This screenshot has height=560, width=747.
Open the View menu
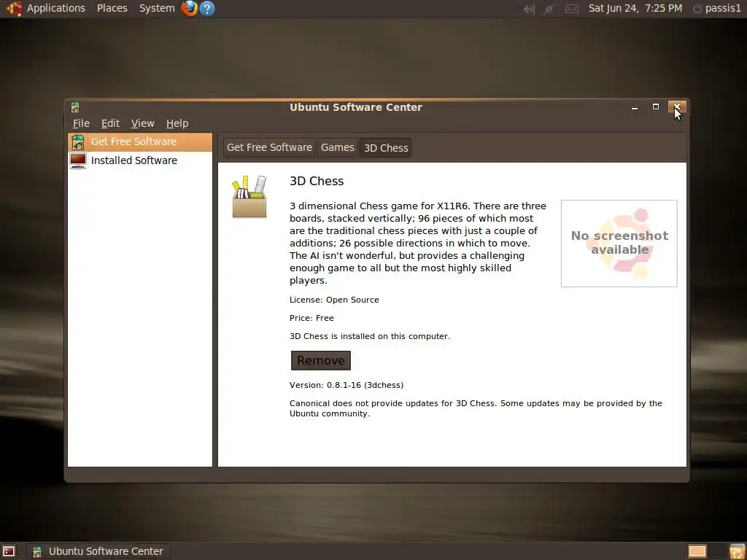[142, 123]
